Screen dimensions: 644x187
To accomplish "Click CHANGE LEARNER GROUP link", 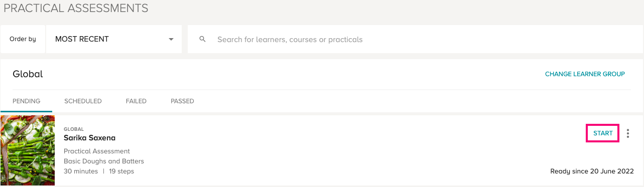I will (x=585, y=74).
